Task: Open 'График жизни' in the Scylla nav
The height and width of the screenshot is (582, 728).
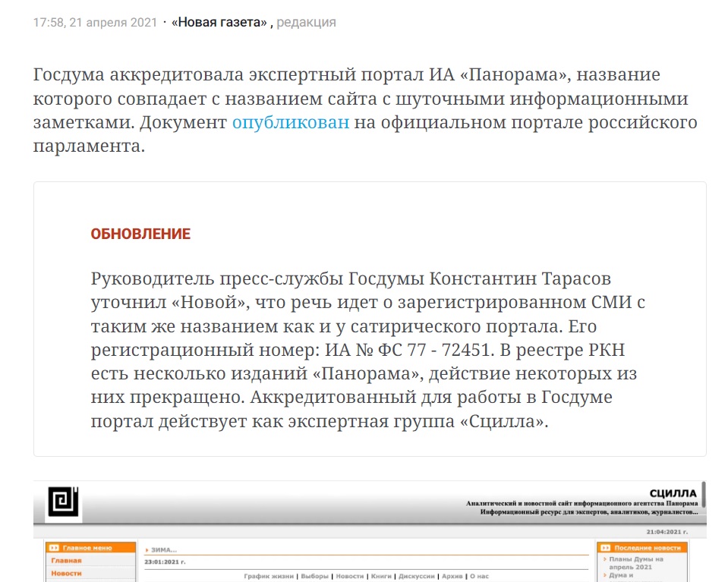Action: click(x=269, y=576)
